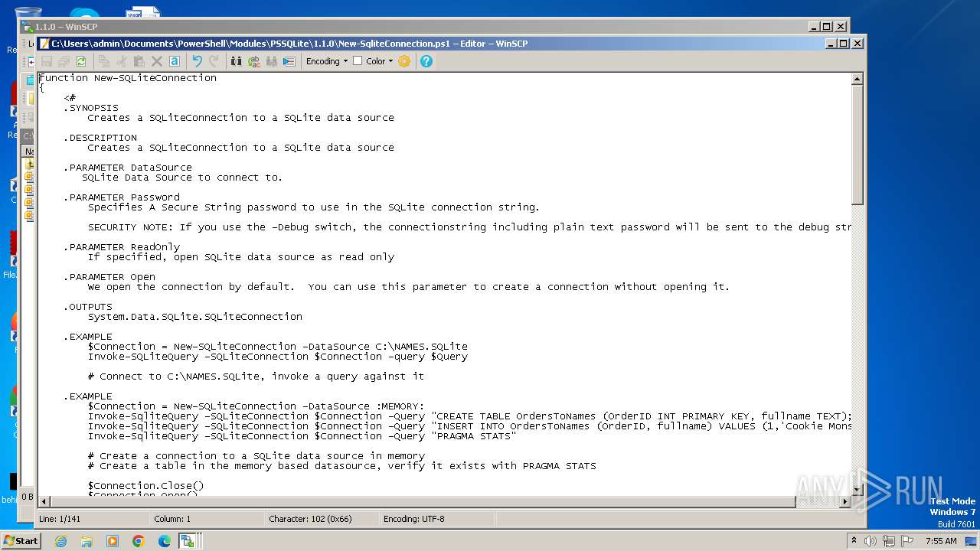Click the editor window title bar path
The image size is (980, 551).
pyautogui.click(x=289, y=44)
